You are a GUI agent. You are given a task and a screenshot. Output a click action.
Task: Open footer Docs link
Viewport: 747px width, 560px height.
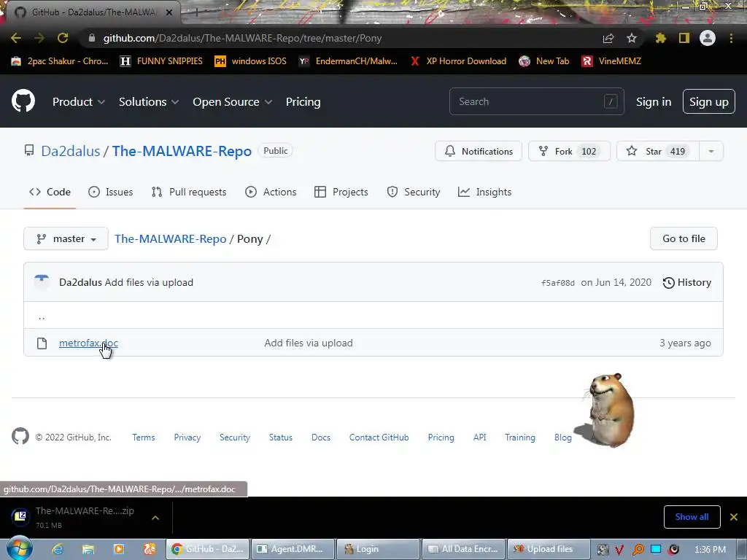[321, 437]
